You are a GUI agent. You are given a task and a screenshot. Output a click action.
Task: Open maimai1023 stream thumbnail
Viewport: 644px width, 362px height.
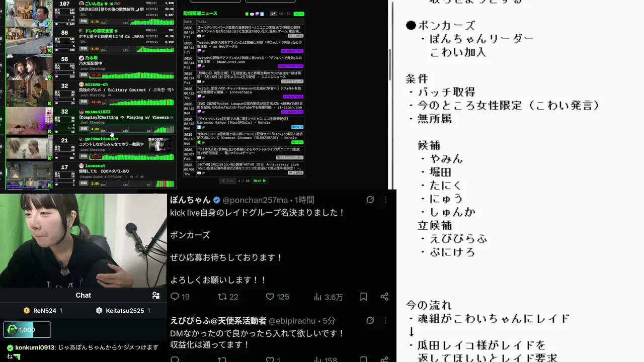[29, 121]
